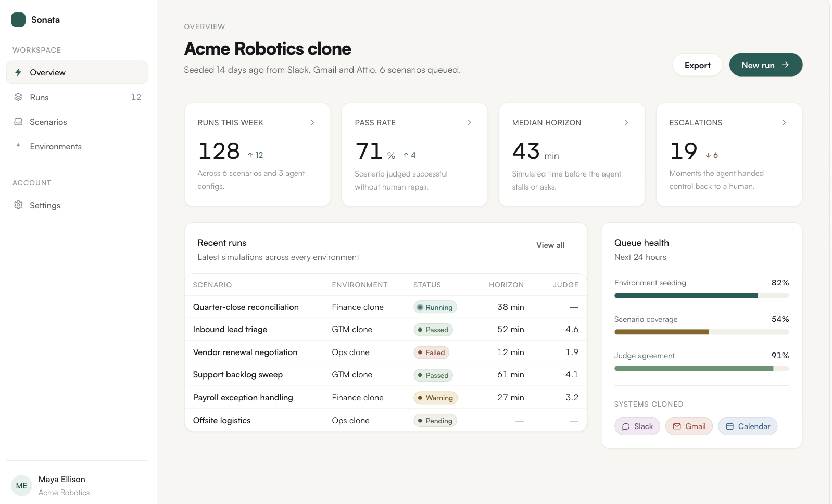The width and height of the screenshot is (832, 504).
Task: Click the Gmail envelope icon
Action: tap(677, 426)
